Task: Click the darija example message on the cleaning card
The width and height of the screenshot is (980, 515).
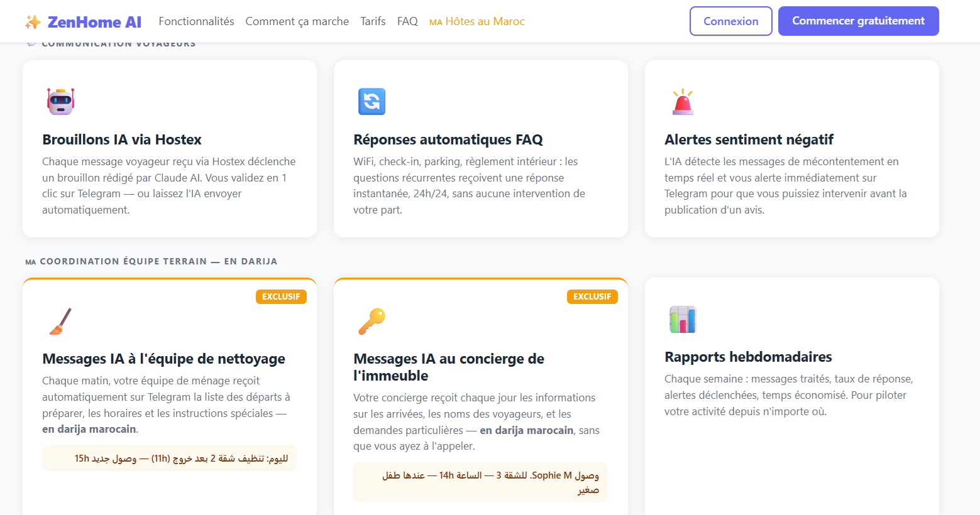Action: (x=168, y=458)
